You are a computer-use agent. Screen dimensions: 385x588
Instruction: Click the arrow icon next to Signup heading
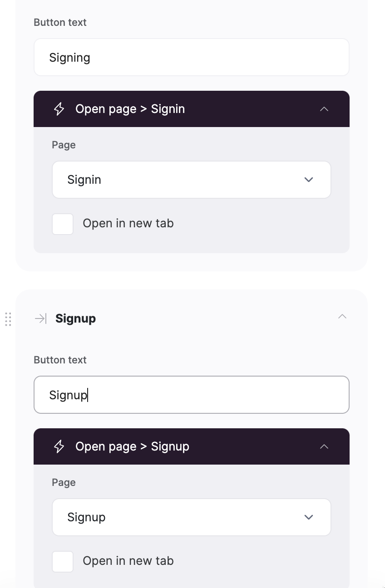(40, 318)
